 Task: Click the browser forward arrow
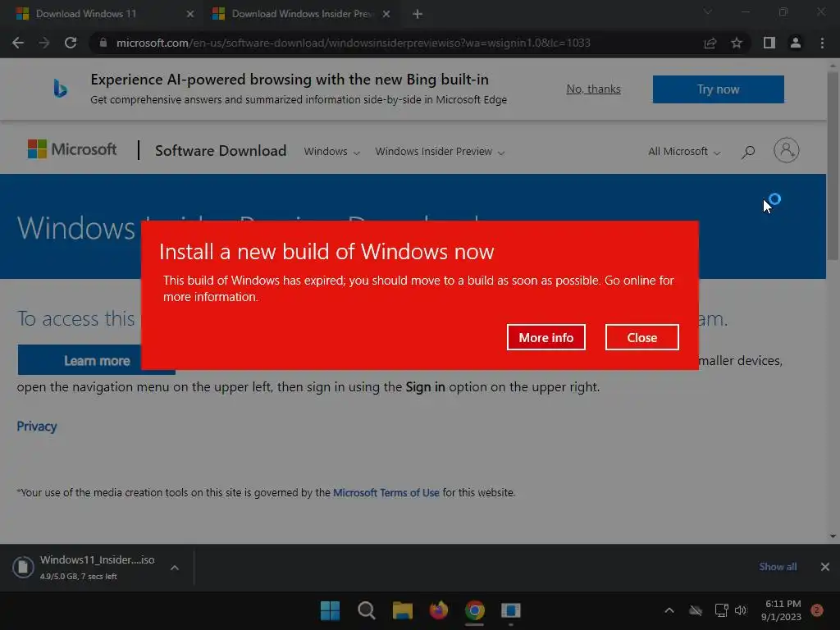pyautogui.click(x=44, y=43)
